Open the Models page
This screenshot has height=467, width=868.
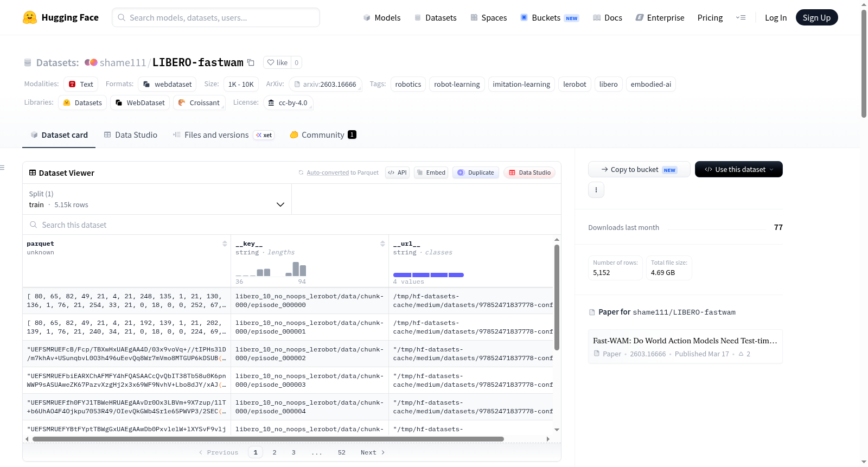point(382,18)
